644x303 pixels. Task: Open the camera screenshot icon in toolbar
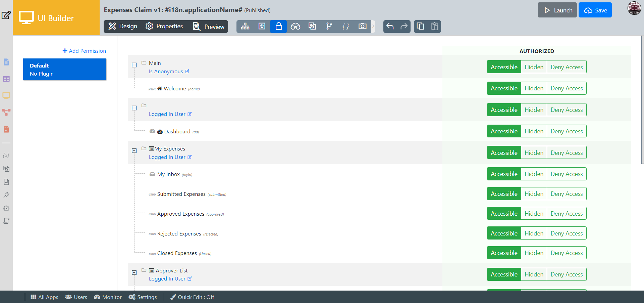coord(362,26)
